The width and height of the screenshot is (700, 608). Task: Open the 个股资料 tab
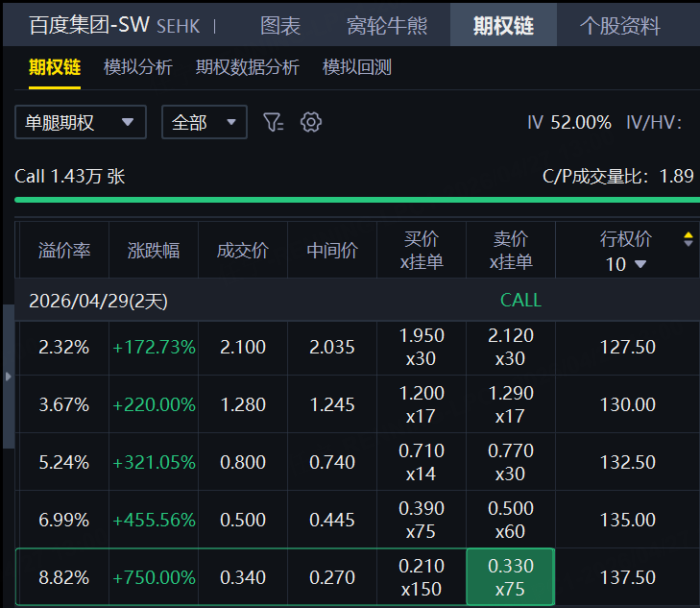(x=620, y=25)
